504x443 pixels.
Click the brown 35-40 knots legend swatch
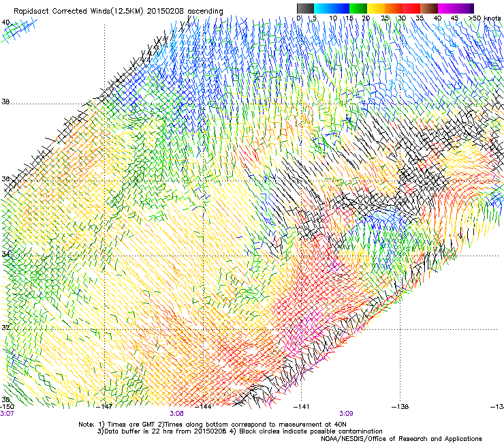[429, 8]
